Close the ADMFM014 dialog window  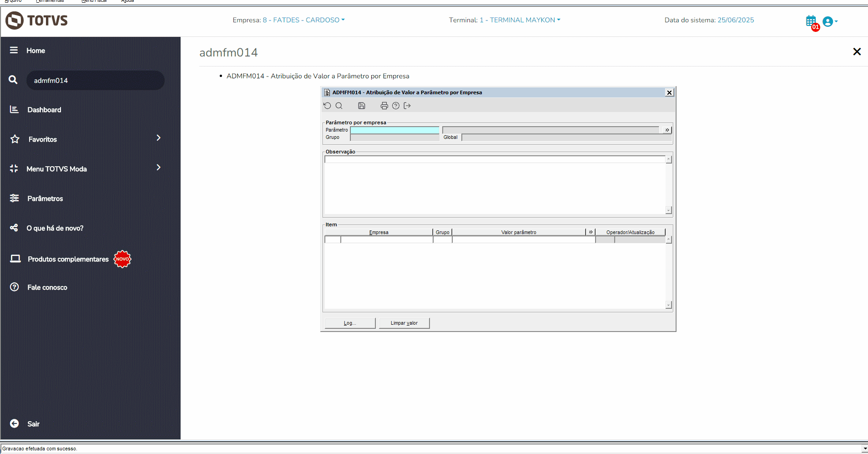(670, 92)
